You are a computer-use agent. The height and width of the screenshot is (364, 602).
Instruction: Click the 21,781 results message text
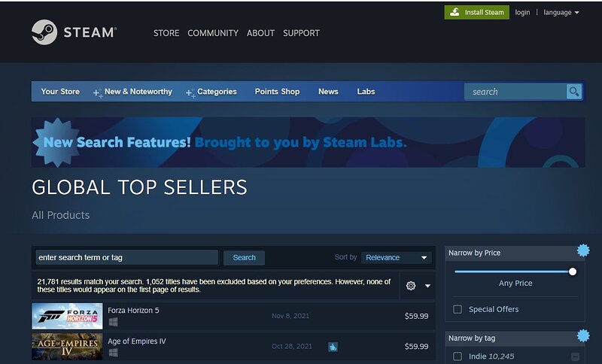pos(214,285)
